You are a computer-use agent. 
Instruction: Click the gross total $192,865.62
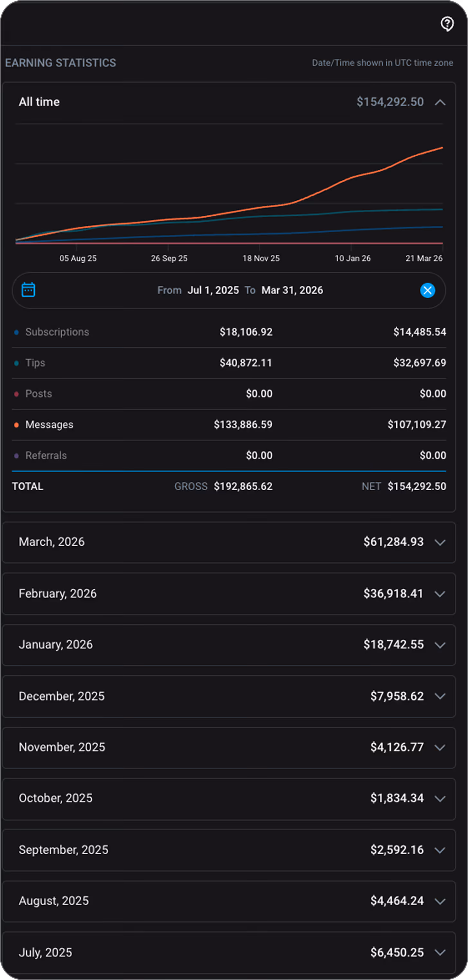(x=243, y=486)
